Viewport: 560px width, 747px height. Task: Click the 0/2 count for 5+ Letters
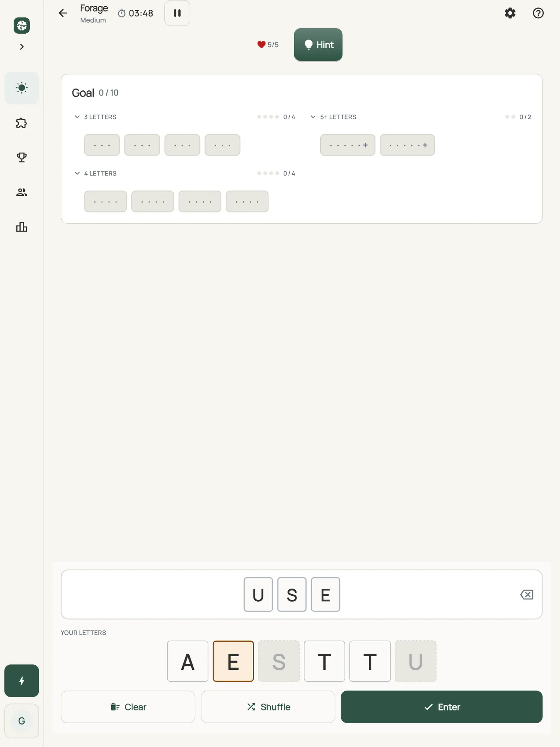525,117
